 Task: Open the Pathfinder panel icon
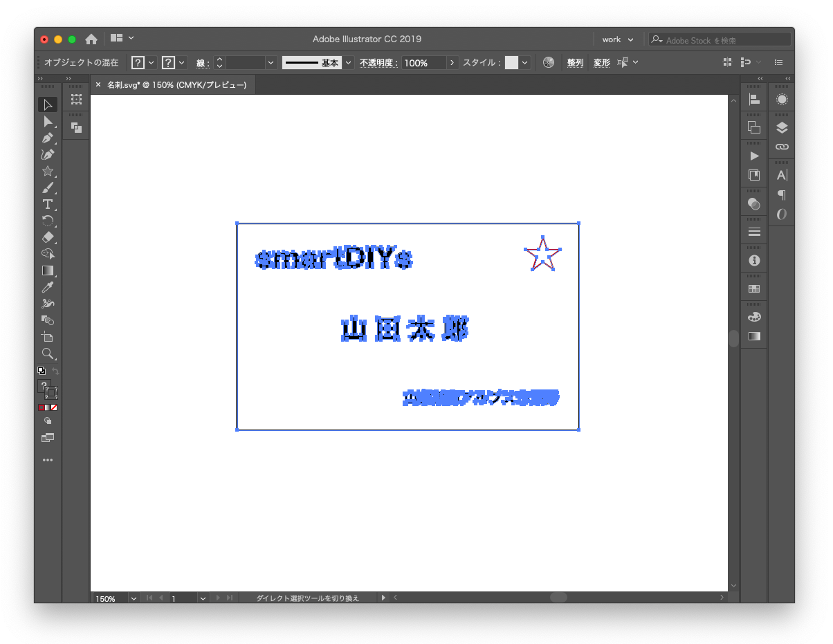(x=754, y=127)
